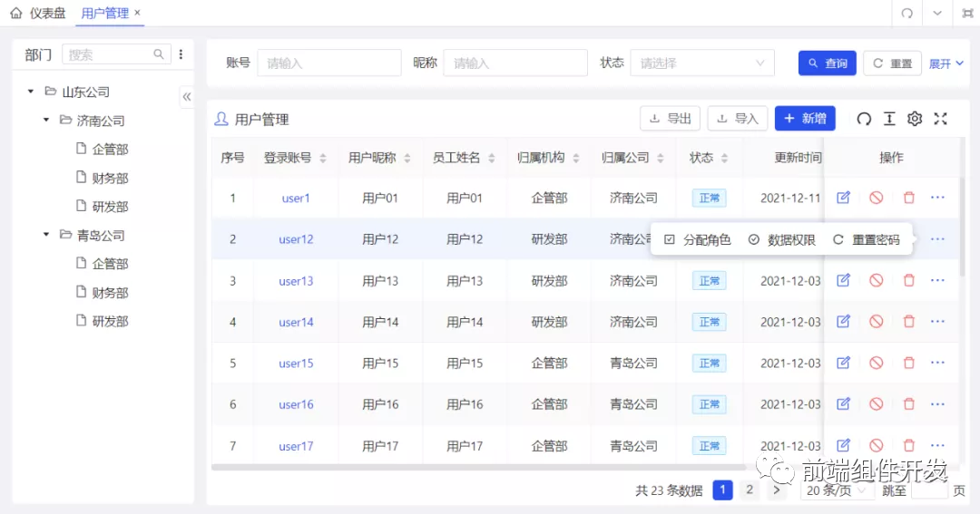Open more actions for user13 row

937,280
